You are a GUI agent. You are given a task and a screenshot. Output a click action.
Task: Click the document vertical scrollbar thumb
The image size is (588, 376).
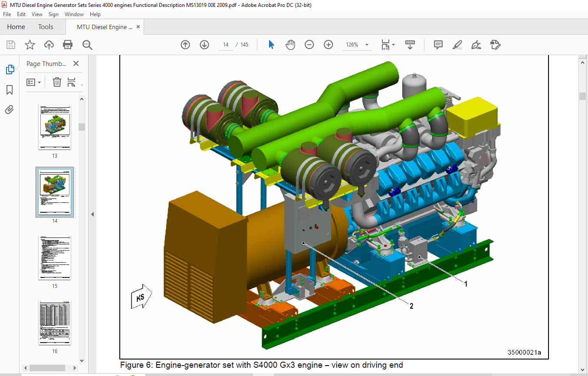coord(582,96)
